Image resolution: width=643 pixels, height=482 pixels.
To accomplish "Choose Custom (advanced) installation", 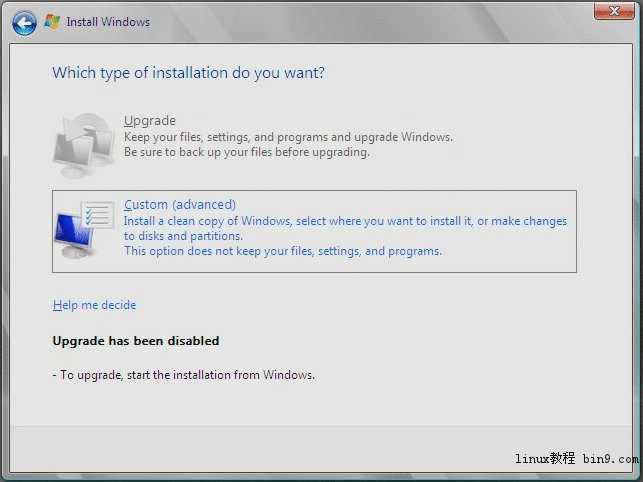I will 314,231.
